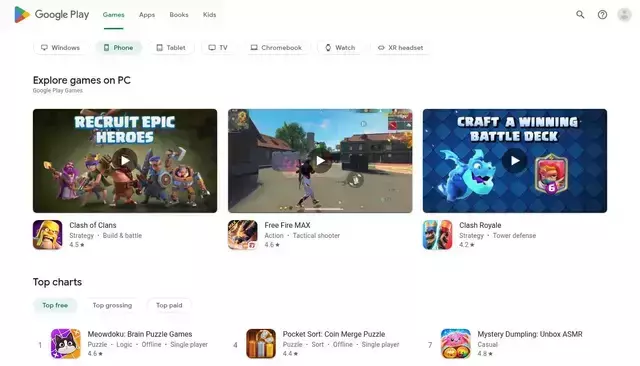Open Clash of Clans app icon
The width and height of the screenshot is (640, 366).
click(48, 235)
